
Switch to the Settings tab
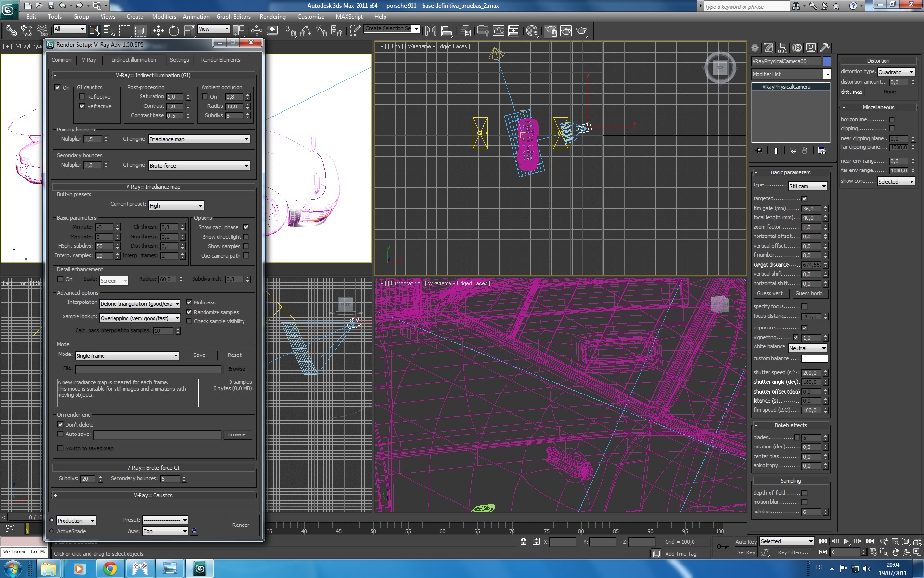pos(179,60)
